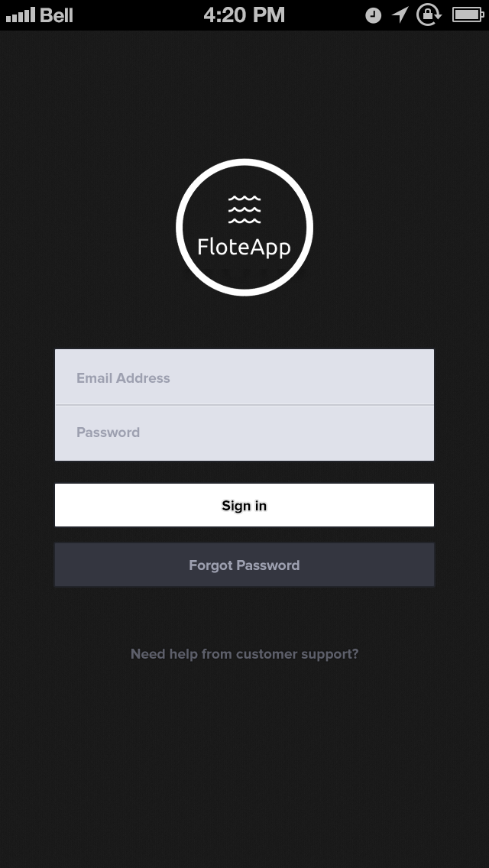Tap the divider between email and password fields

click(244, 404)
